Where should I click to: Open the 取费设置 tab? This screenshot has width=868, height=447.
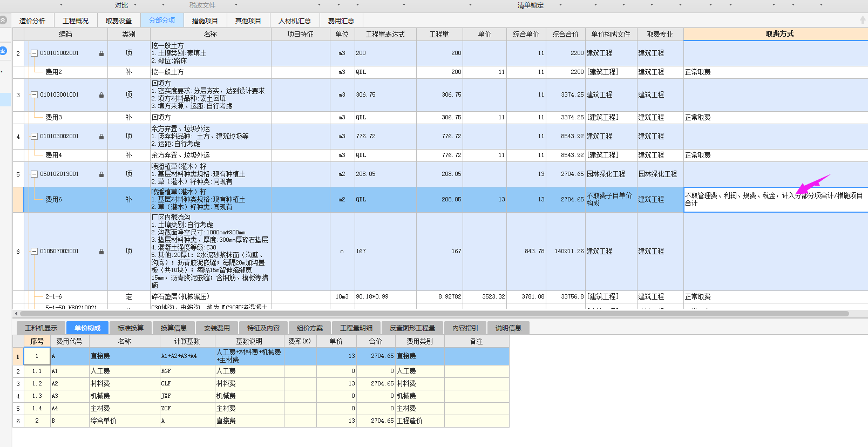[119, 21]
